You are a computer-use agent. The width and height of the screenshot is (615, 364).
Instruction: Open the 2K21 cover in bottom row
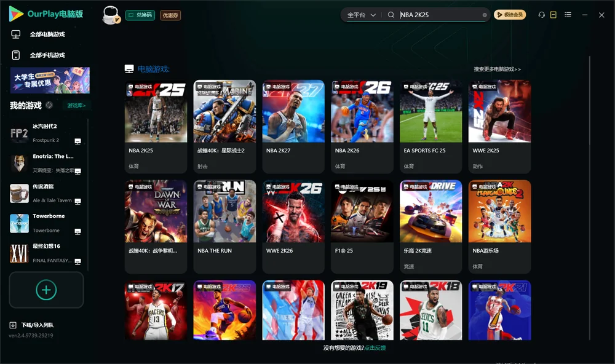point(499,310)
